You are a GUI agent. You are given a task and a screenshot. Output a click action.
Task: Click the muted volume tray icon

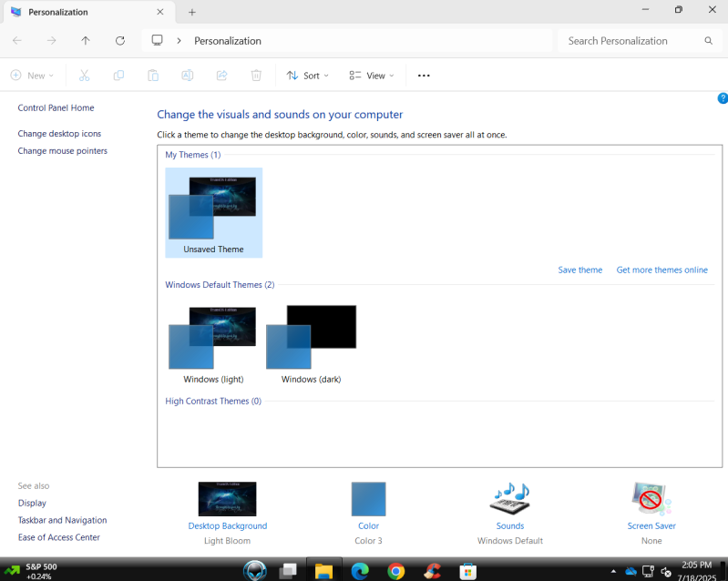click(666, 572)
